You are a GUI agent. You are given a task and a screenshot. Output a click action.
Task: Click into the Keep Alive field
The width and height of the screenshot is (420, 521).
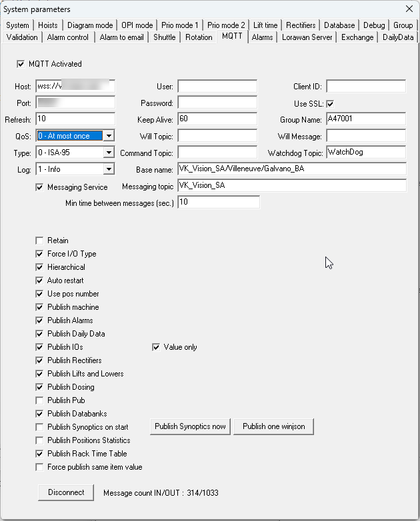(217, 119)
